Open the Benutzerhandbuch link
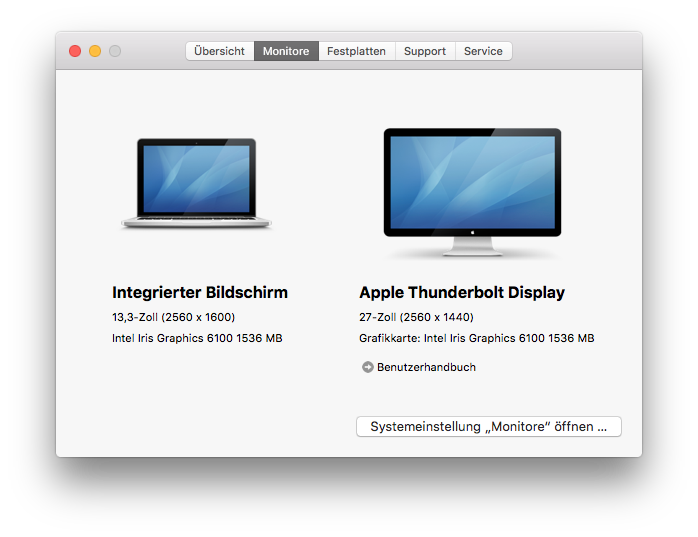Viewport: 698px width, 537px height. pos(426,367)
